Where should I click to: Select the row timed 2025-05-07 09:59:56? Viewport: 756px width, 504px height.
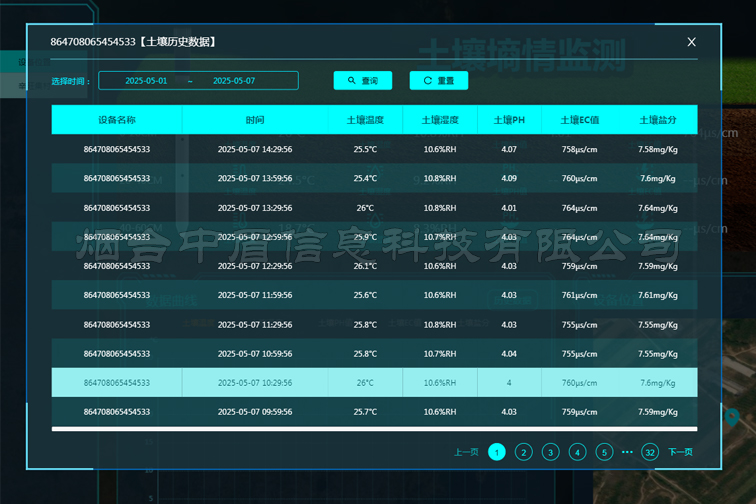[x=374, y=411]
